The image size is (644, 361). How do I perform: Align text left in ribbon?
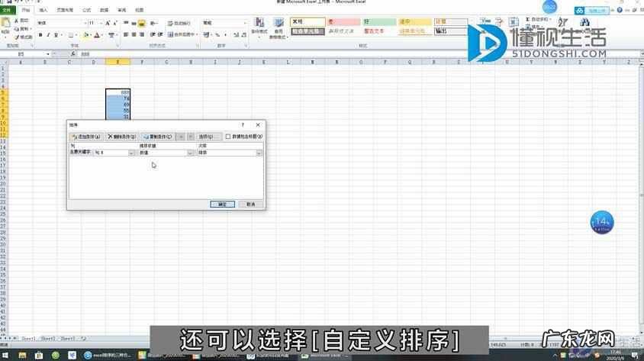pyautogui.click(x=126, y=35)
